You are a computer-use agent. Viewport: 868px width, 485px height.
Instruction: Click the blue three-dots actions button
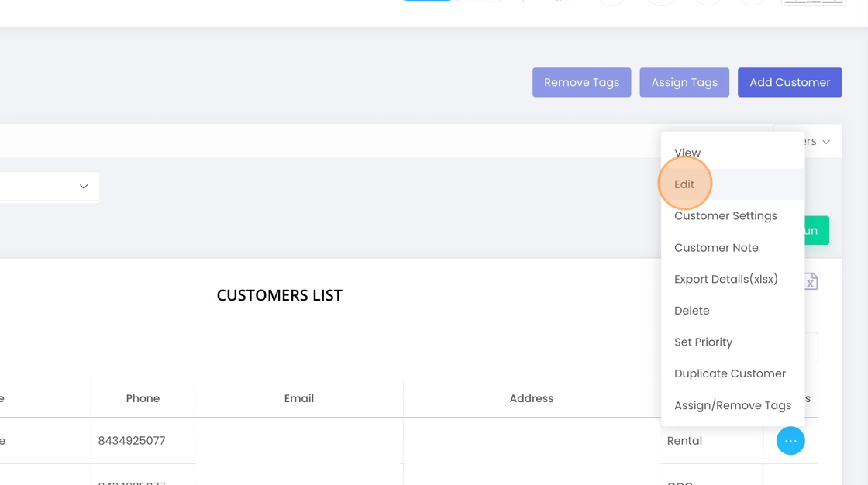pos(790,441)
